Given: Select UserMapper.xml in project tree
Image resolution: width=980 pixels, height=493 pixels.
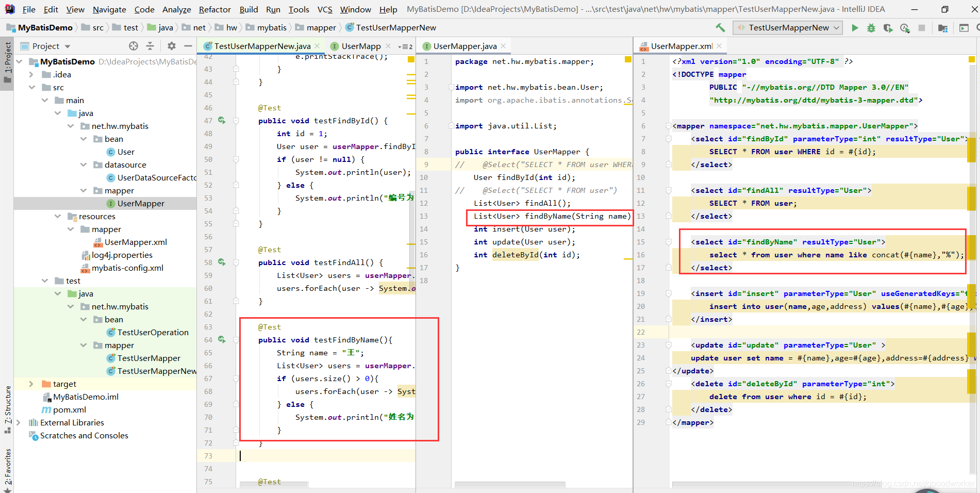Looking at the screenshot, I should (130, 242).
